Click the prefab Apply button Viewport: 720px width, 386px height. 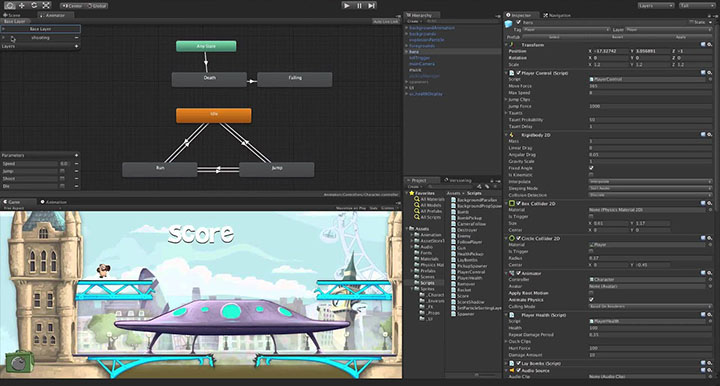tap(681, 37)
